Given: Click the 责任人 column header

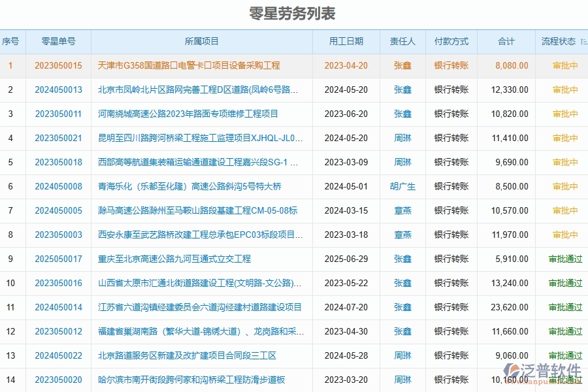Looking at the screenshot, I should click(x=402, y=41).
